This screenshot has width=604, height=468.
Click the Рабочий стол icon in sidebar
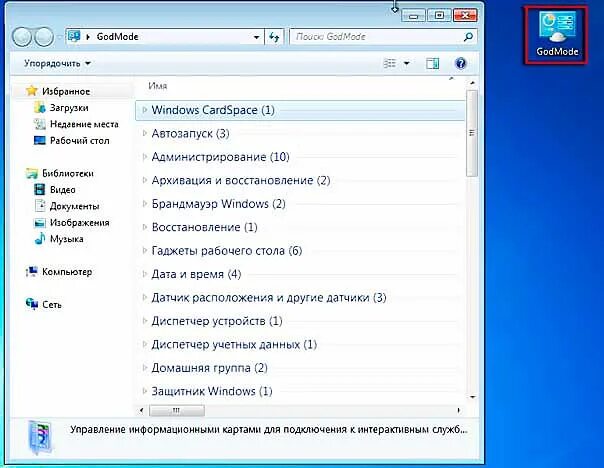click(x=39, y=140)
